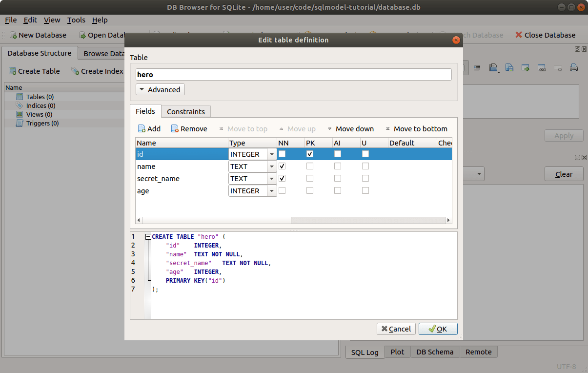The image size is (588, 373).
Task: Open the type dropdown for the age field
Action: point(271,190)
